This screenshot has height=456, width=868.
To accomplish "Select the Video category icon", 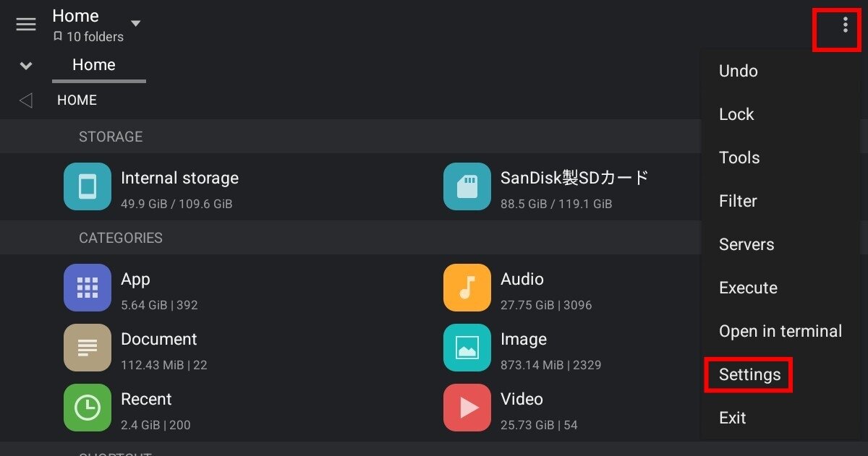I will [467, 408].
